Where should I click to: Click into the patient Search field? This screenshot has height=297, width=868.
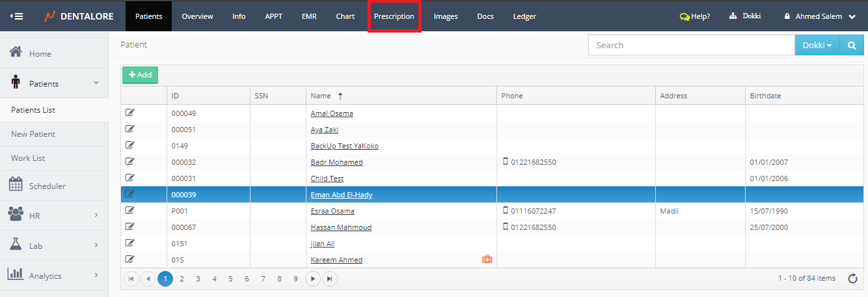pos(691,45)
